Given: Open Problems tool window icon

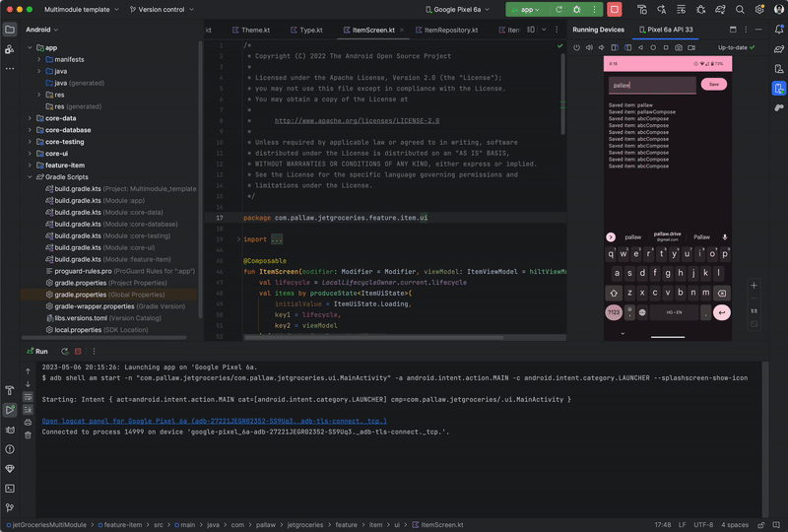Looking at the screenshot, I should [x=10, y=449].
